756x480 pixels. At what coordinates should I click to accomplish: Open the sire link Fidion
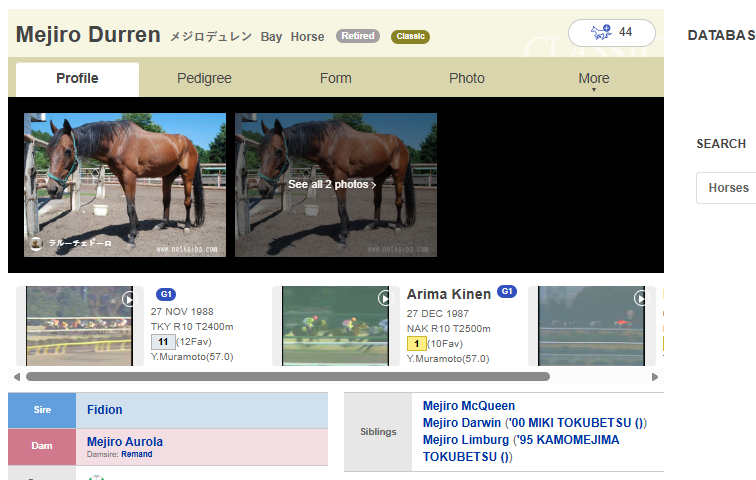tap(105, 410)
